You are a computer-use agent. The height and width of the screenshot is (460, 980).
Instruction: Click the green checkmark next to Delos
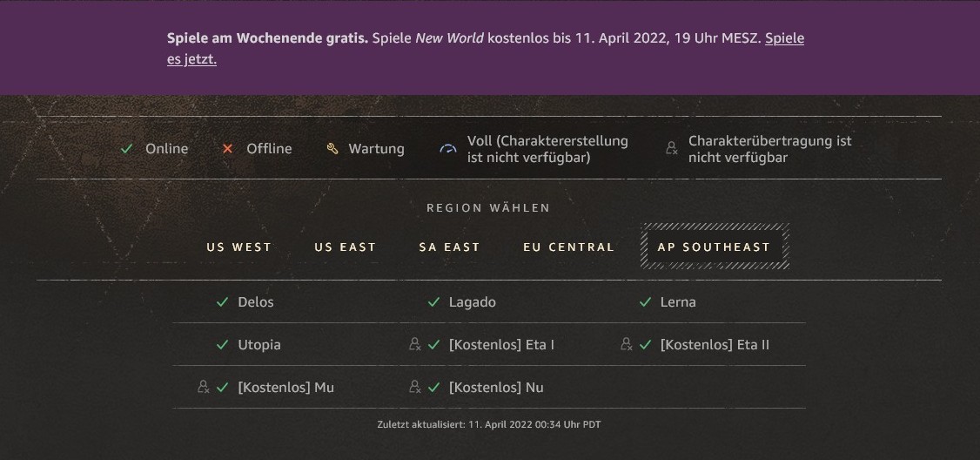(222, 302)
